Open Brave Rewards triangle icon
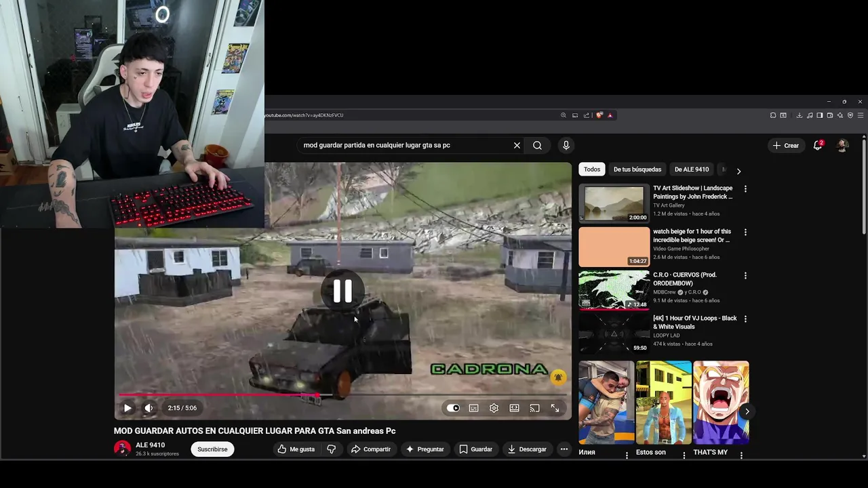Screen dimensions: 868x488 tap(610, 115)
